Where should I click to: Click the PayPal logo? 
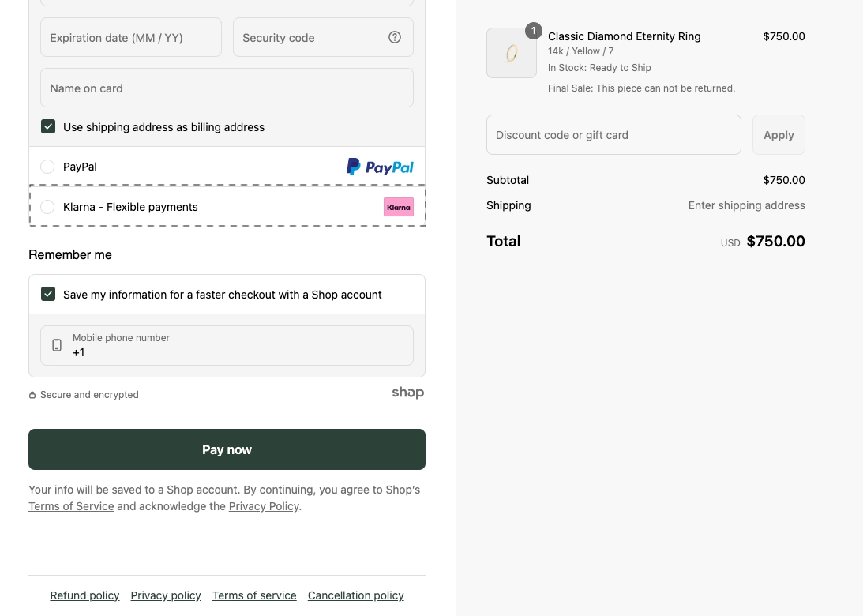click(380, 167)
